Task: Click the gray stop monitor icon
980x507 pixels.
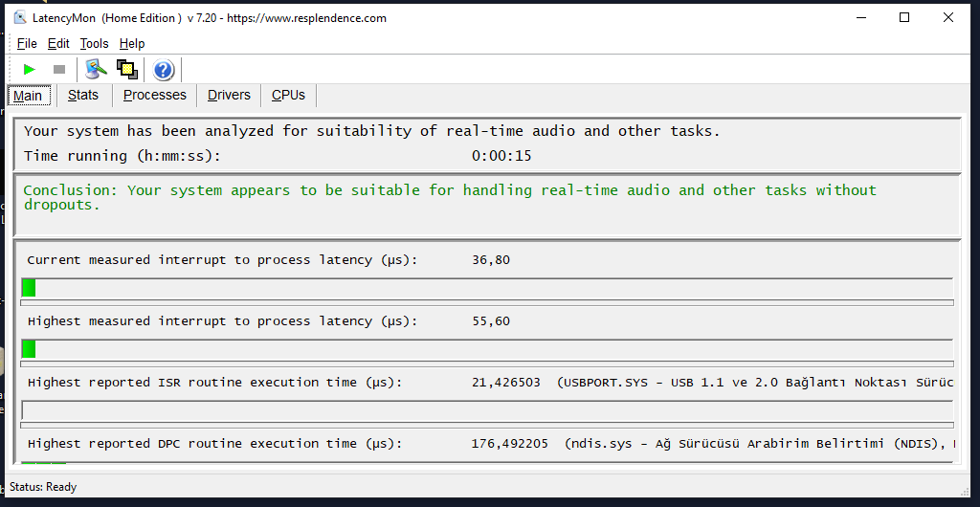Action: click(59, 69)
